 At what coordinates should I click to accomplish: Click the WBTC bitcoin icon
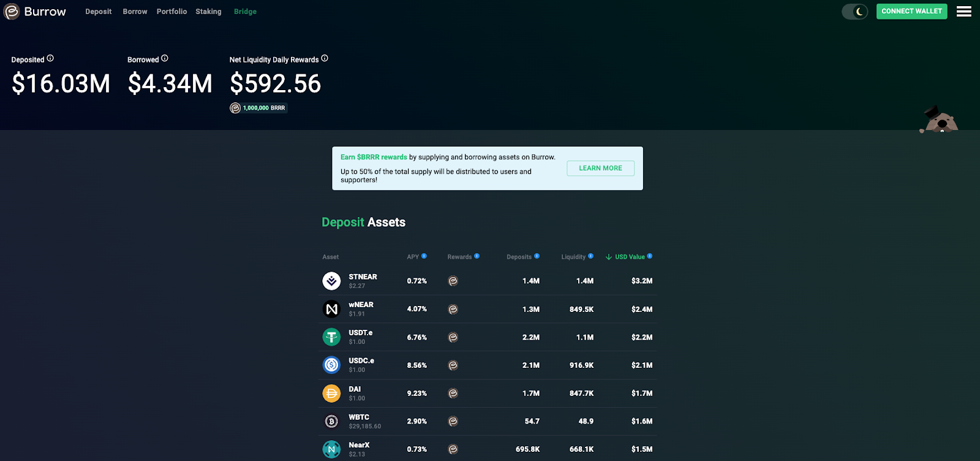click(x=331, y=421)
